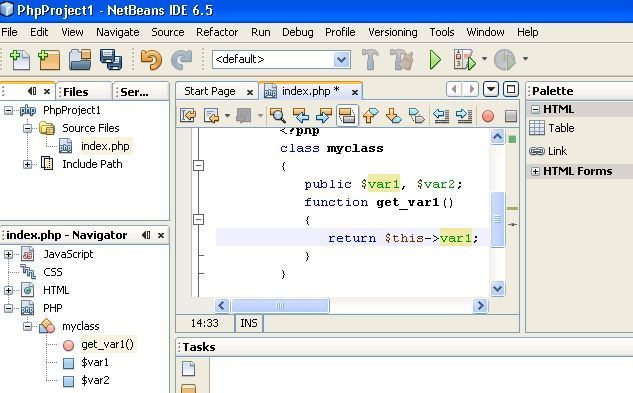Click Find Next Occurrence icon

[324, 116]
